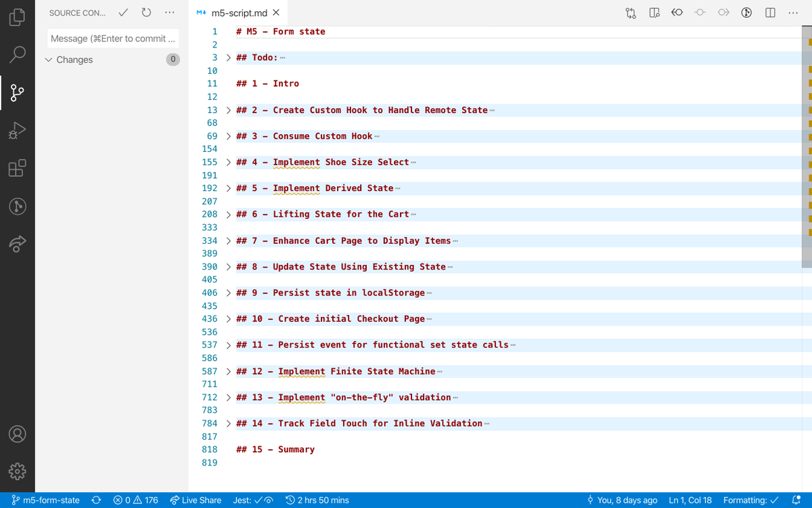The image size is (812, 508).
Task: Click the '## 1 - Intro' heading line
Action: click(267, 84)
